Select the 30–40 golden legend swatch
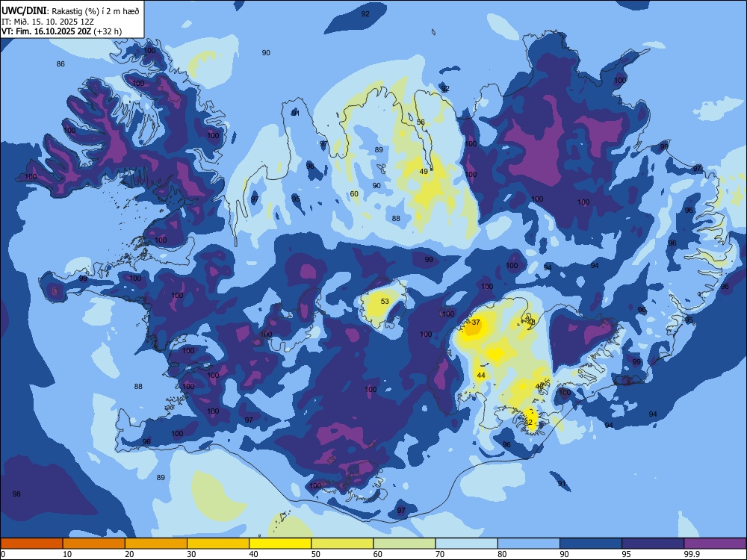 218,544
